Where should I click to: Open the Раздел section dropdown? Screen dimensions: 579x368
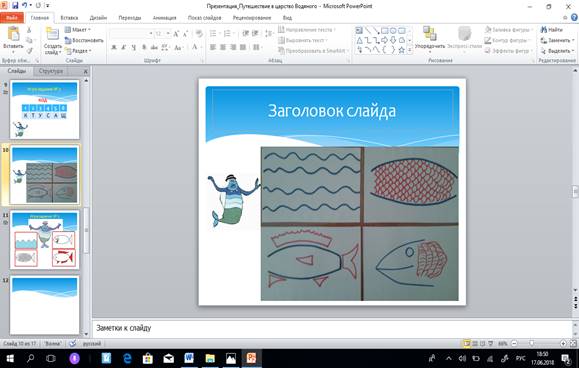[78, 51]
